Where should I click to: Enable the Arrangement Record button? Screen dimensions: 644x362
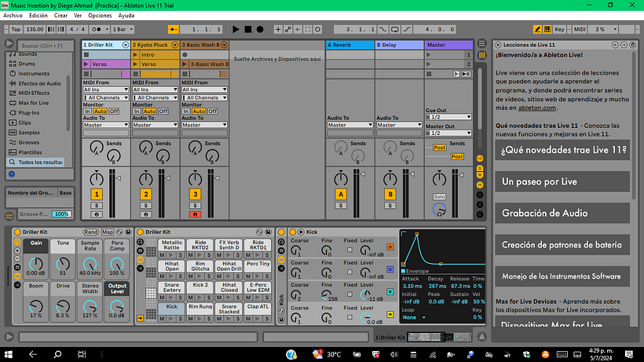click(x=260, y=29)
